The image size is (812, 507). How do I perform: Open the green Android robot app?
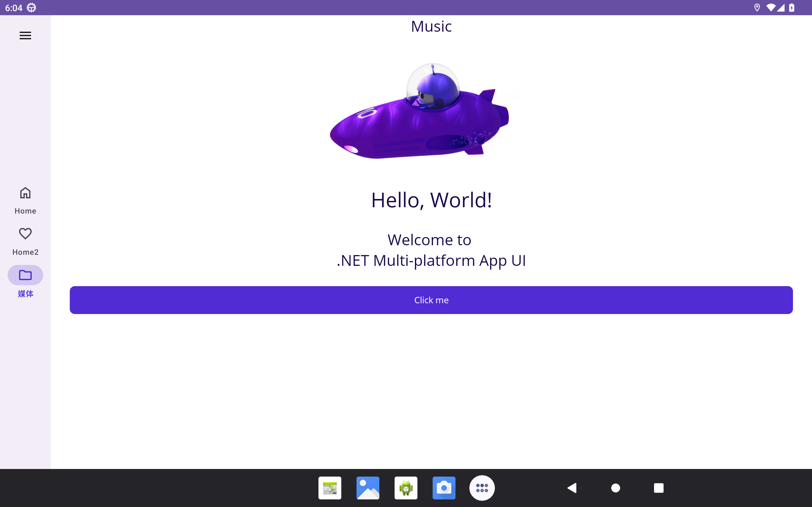(406, 488)
